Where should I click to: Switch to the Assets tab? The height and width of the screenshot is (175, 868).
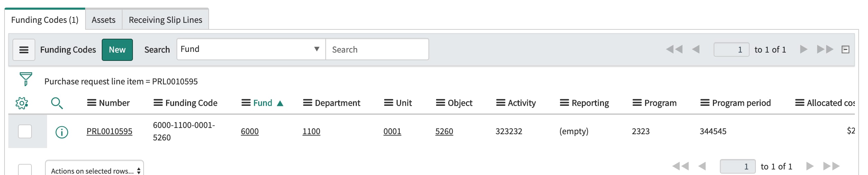pos(103,20)
